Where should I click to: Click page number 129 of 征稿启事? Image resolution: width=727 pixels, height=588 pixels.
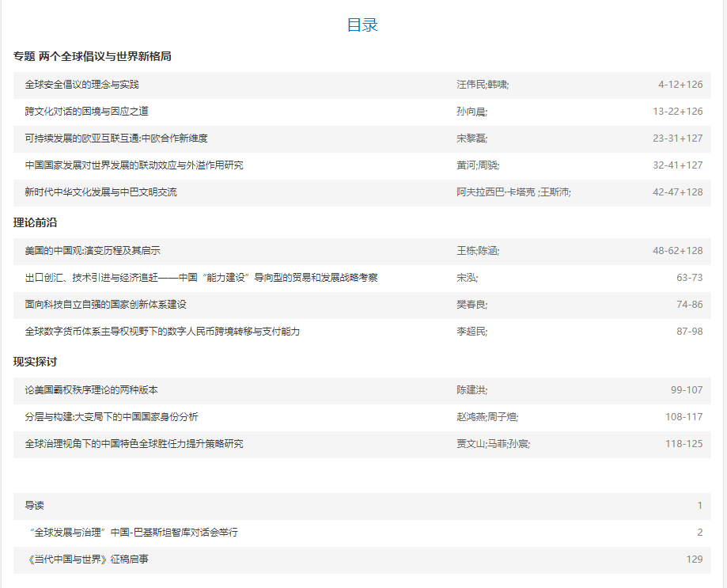coord(695,560)
